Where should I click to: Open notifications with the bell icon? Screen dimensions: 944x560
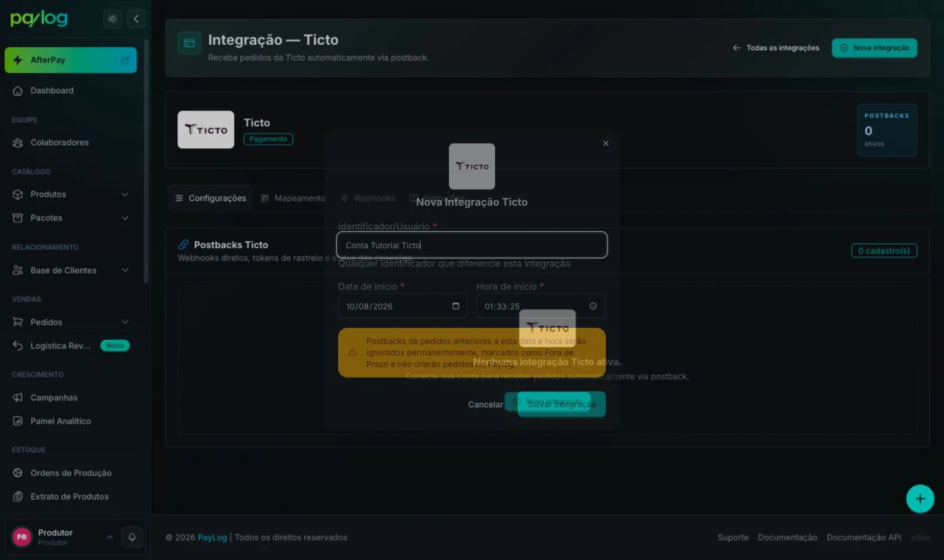click(132, 537)
